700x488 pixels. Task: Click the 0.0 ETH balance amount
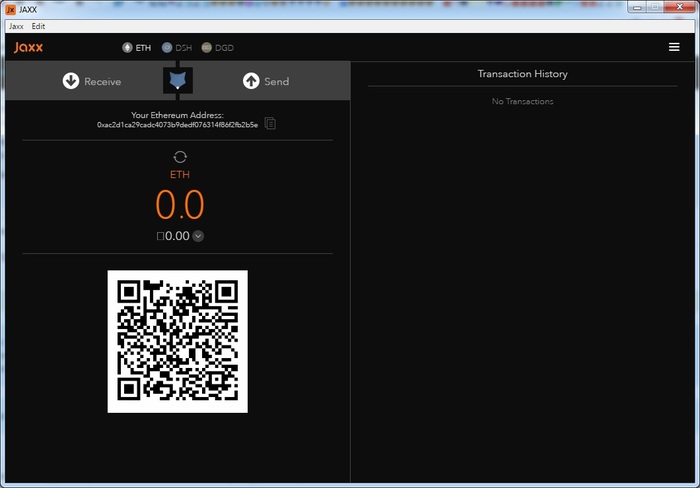point(180,205)
